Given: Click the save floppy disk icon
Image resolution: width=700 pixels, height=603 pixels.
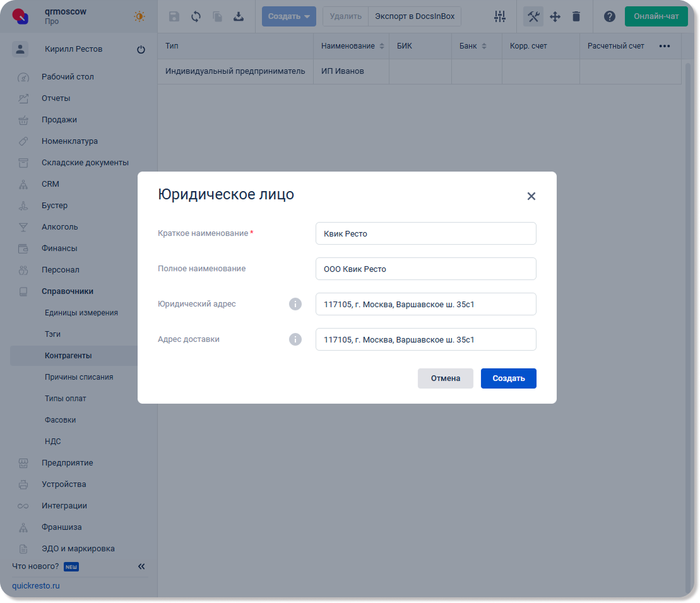Looking at the screenshot, I should [x=174, y=17].
